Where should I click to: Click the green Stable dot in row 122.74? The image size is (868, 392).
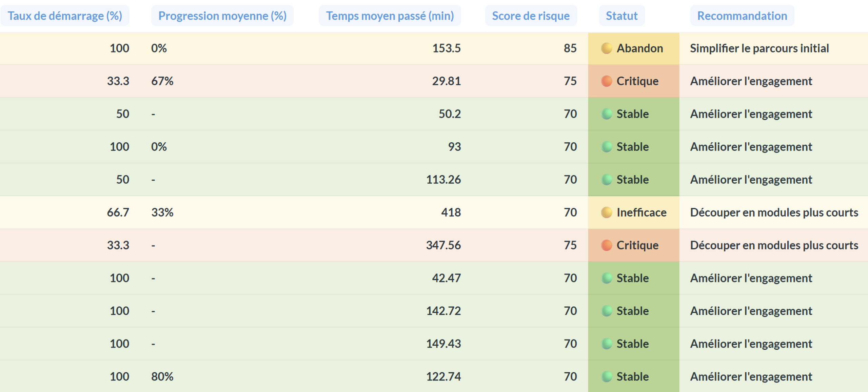(606, 376)
